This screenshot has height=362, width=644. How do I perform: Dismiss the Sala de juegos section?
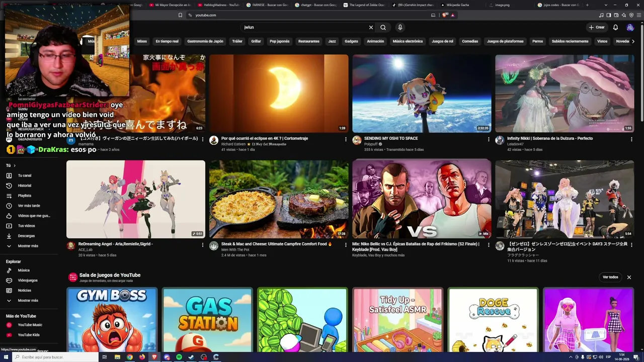click(629, 277)
